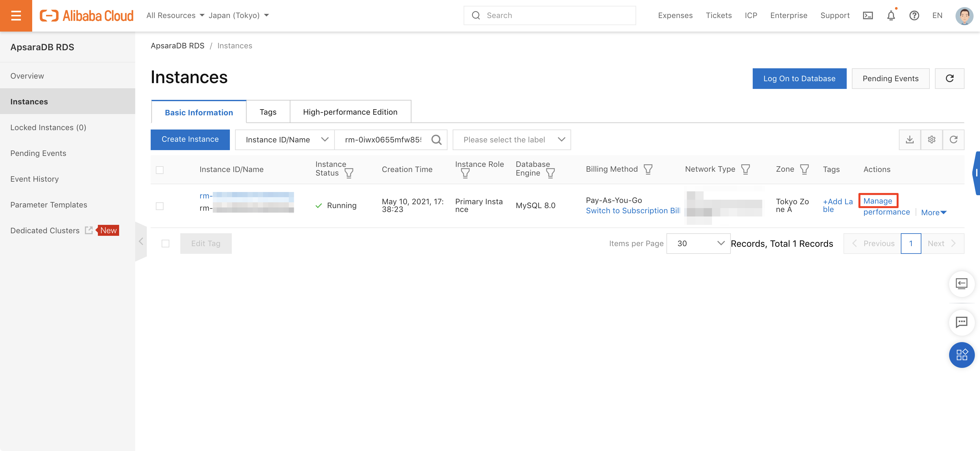Expand the All Resources dropdown

[x=175, y=15]
